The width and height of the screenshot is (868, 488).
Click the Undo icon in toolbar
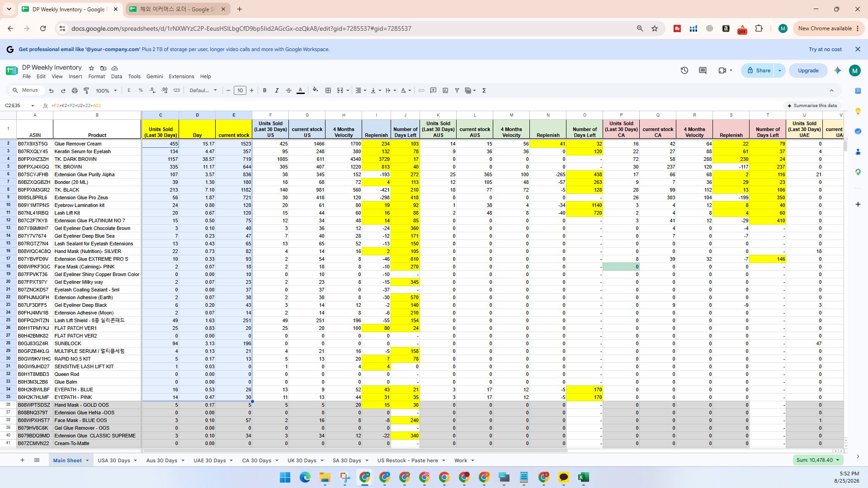(51, 90)
